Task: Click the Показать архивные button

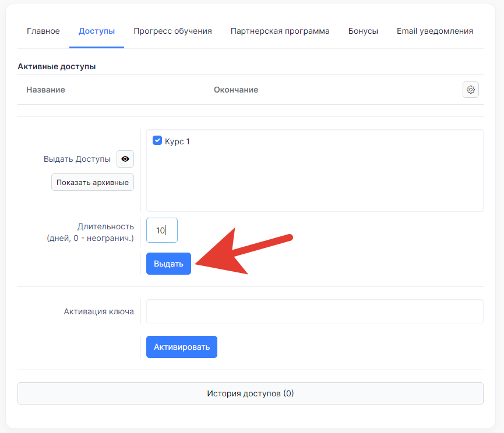Action: point(93,182)
